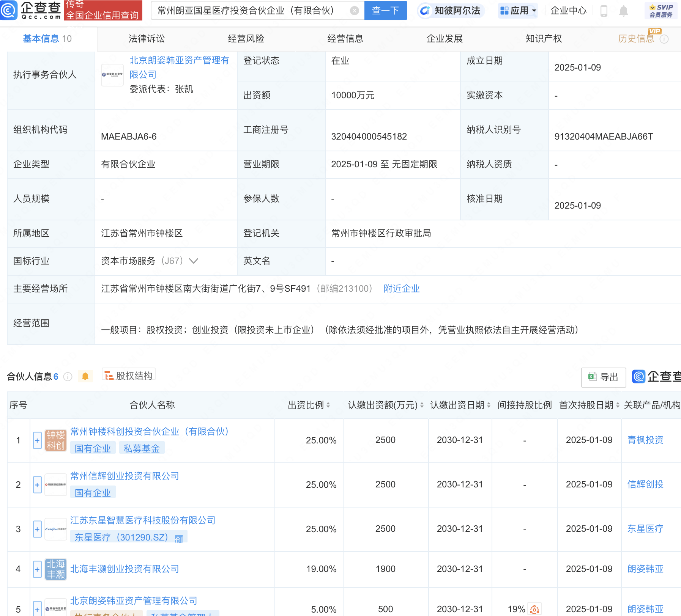Viewport: 681px width, 616px height.
Task: Click the listed-company icon after 301290.SZ
Action: tap(179, 538)
